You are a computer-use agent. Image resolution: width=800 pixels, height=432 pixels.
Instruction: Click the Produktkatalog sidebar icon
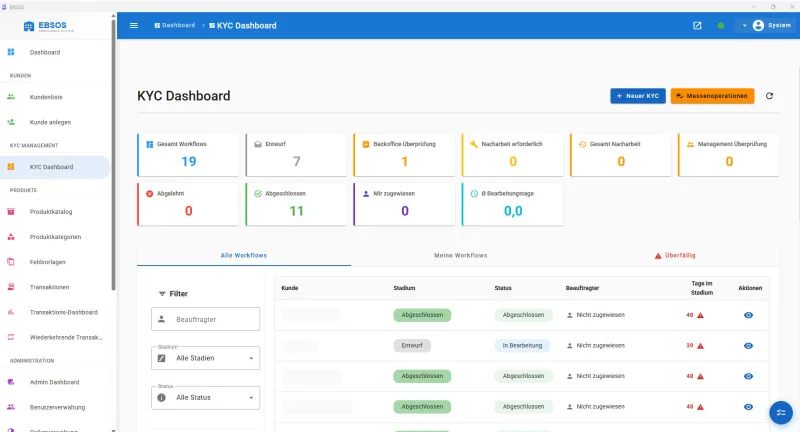point(11,211)
